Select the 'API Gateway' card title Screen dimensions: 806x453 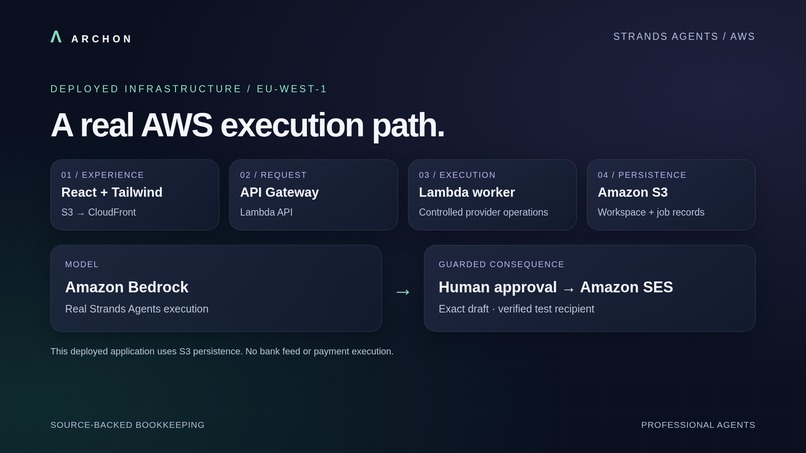(x=279, y=192)
